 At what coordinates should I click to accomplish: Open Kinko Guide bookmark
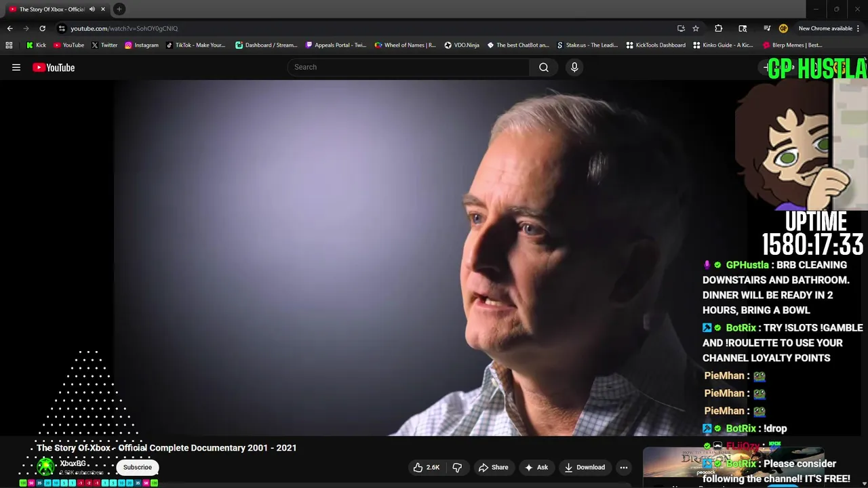pyautogui.click(x=723, y=45)
